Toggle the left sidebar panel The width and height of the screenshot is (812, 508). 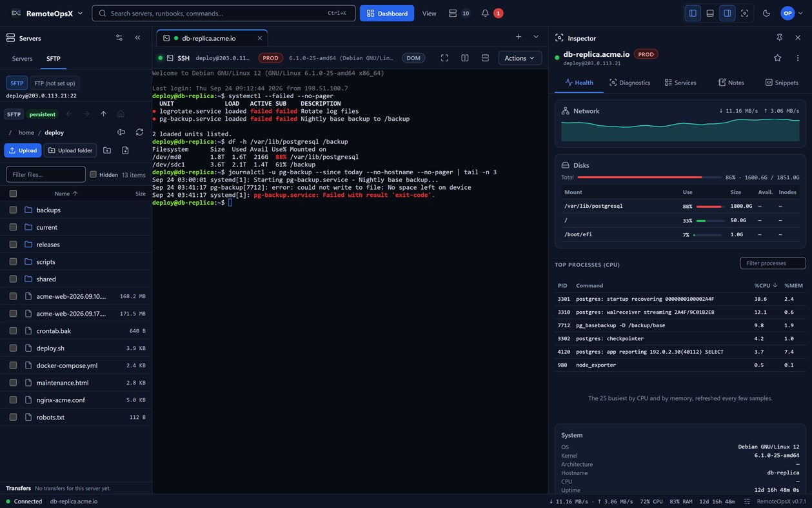(x=693, y=13)
